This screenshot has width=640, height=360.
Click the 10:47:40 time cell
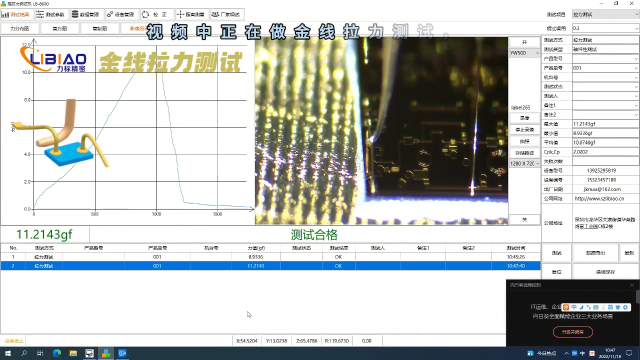pos(516,266)
